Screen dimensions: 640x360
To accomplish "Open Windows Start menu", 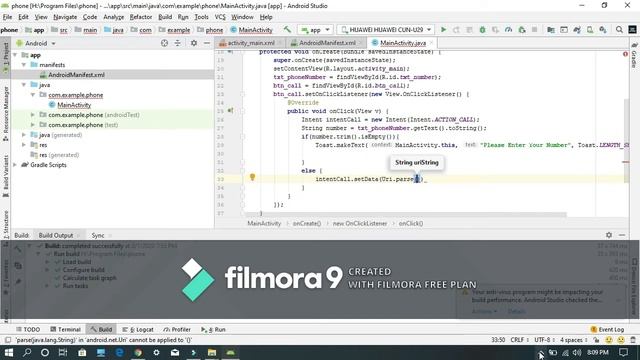I will coord(9,352).
